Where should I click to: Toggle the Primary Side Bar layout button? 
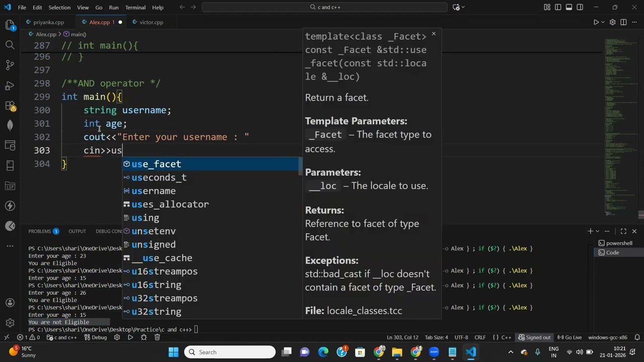(x=558, y=7)
